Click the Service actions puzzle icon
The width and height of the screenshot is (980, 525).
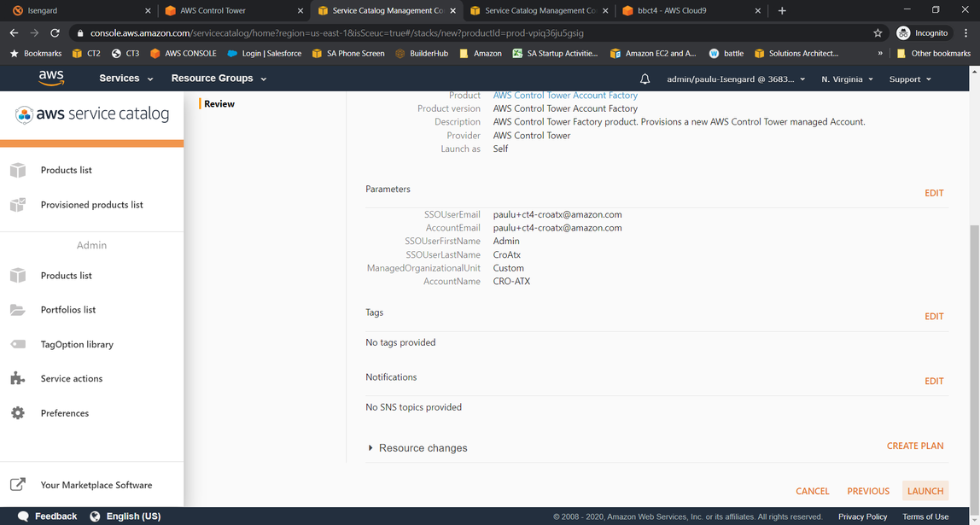click(17, 379)
